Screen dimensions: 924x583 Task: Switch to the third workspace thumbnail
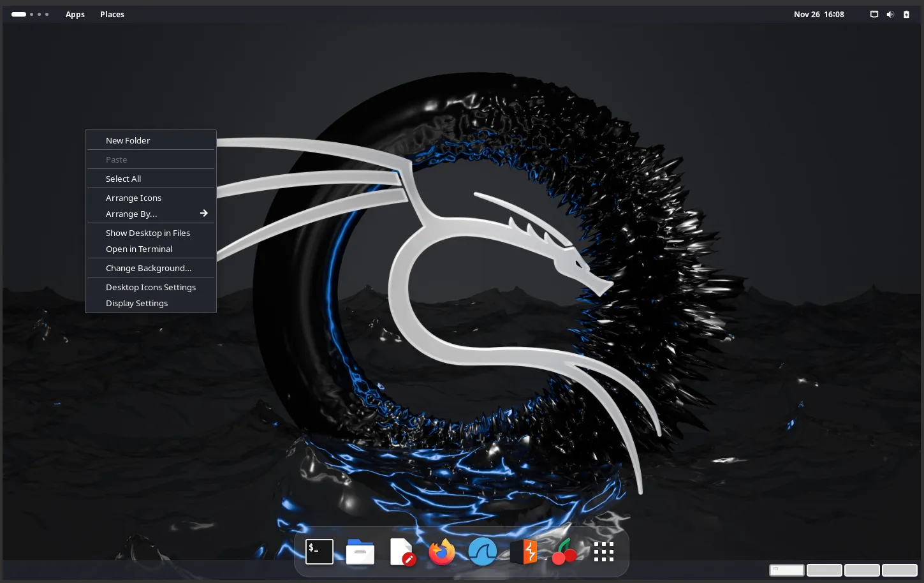[x=862, y=570]
